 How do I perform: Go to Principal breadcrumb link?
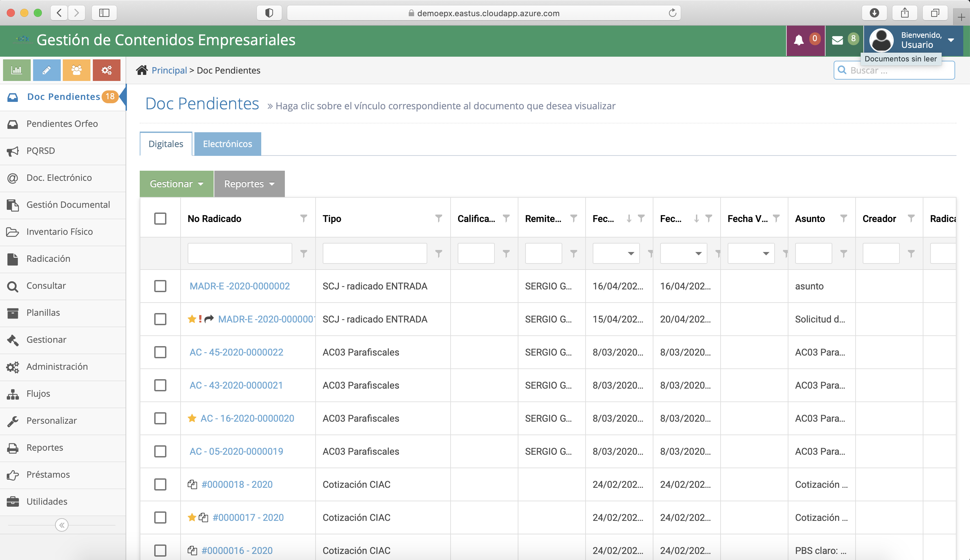[169, 71]
